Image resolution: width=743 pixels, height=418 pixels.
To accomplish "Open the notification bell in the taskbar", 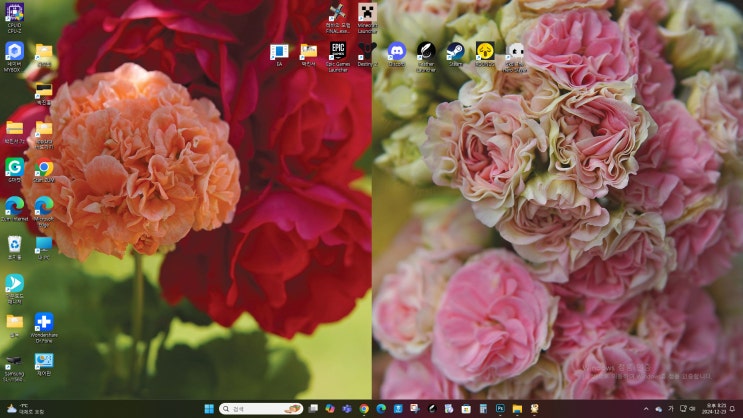I will pyautogui.click(x=733, y=409).
